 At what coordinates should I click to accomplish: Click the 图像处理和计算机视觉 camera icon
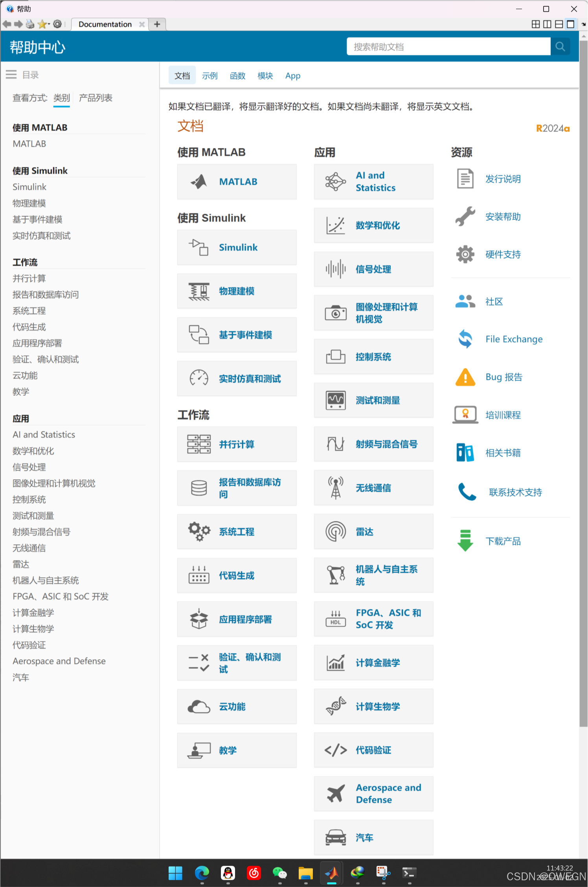click(336, 313)
